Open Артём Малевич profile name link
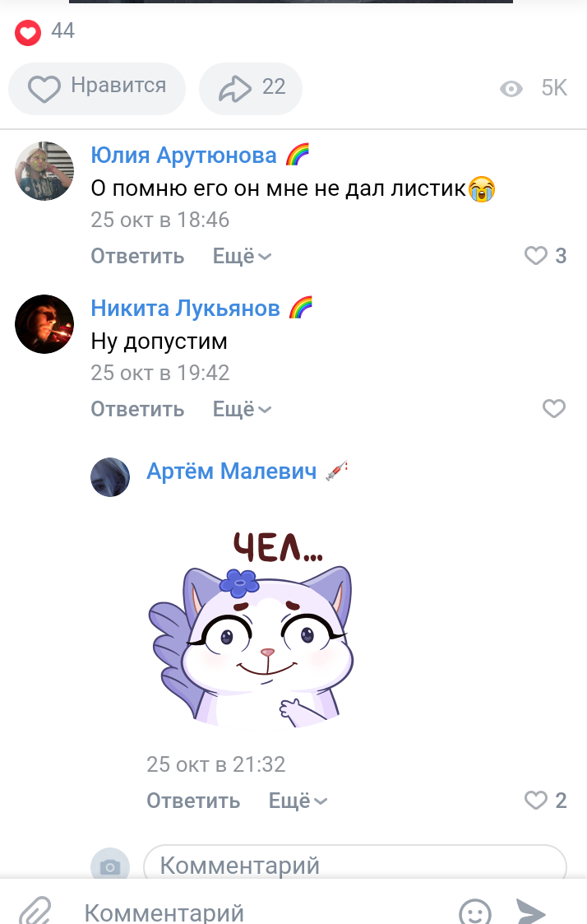The image size is (587, 924). (x=231, y=471)
